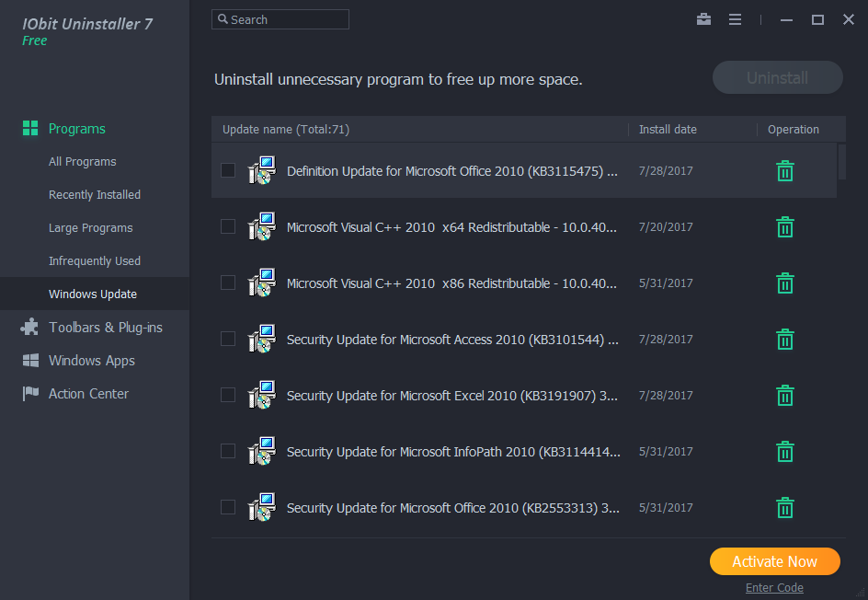Remove Excel 2010 security update via trash icon
The image size is (868, 600).
784,396
